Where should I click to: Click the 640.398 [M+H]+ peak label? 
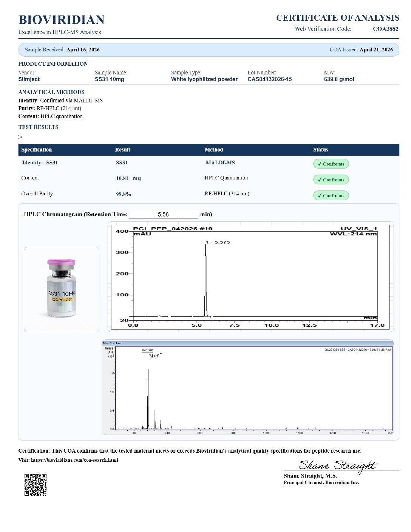pyautogui.click(x=152, y=353)
